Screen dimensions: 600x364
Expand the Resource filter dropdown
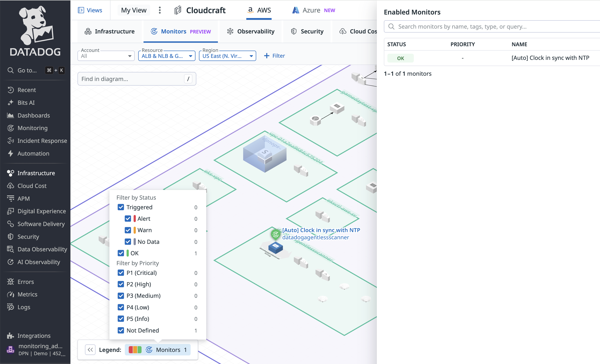pyautogui.click(x=167, y=56)
